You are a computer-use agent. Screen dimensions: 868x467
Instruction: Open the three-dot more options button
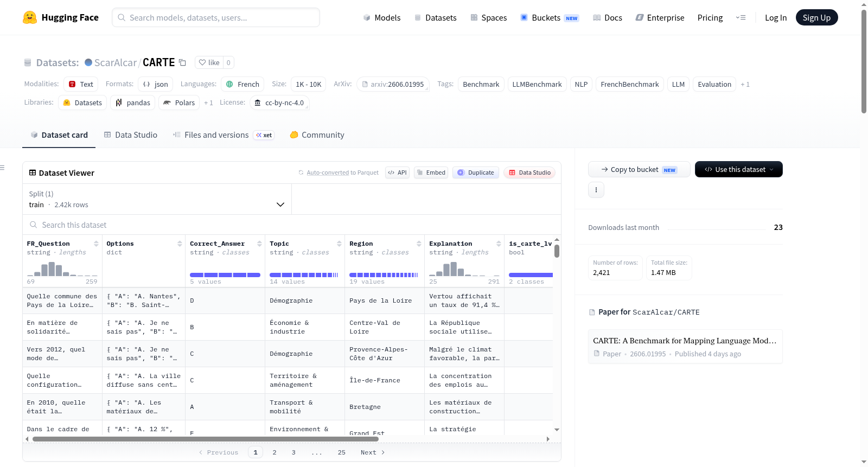coord(596,190)
